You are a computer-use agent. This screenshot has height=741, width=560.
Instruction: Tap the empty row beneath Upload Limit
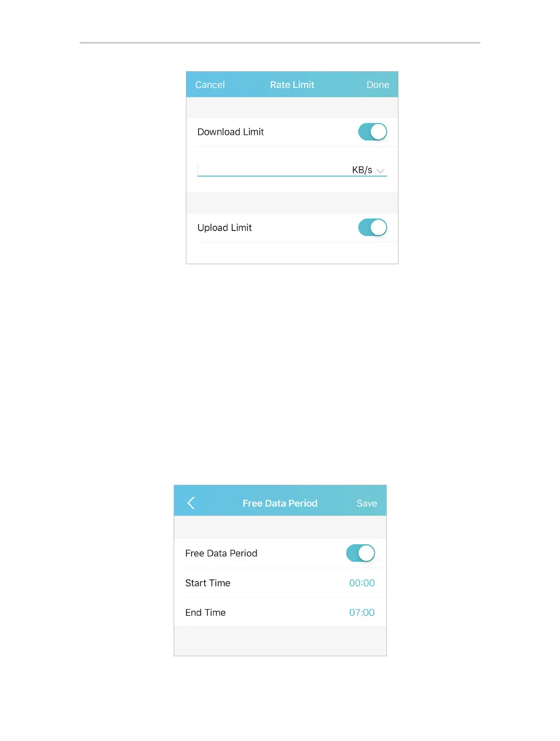pyautogui.click(x=292, y=253)
